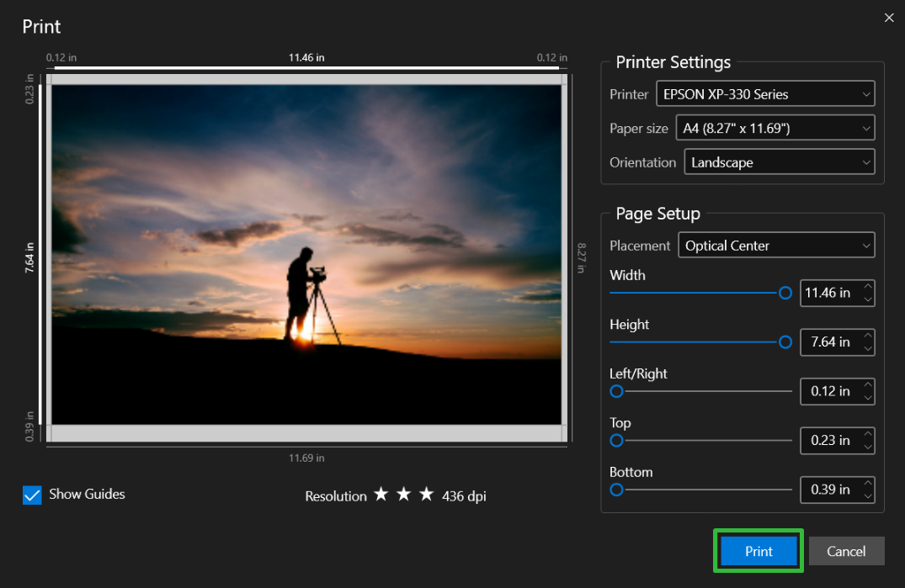
Task: Click the photo print preview image
Action: (306, 255)
